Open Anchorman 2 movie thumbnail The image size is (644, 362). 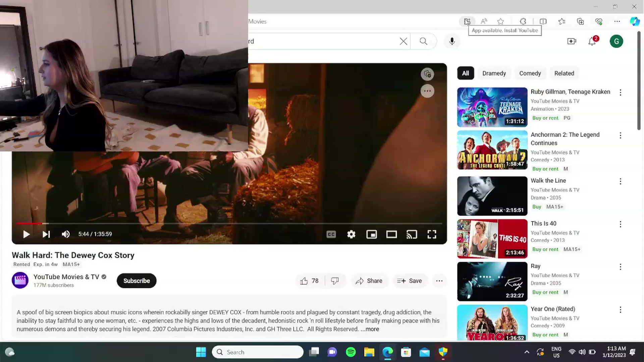click(x=492, y=150)
